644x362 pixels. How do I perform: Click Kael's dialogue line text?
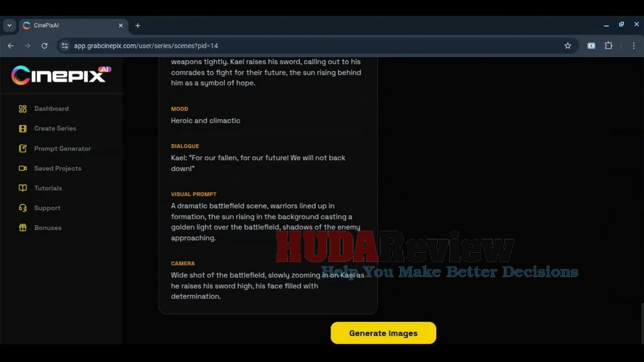coord(258,163)
